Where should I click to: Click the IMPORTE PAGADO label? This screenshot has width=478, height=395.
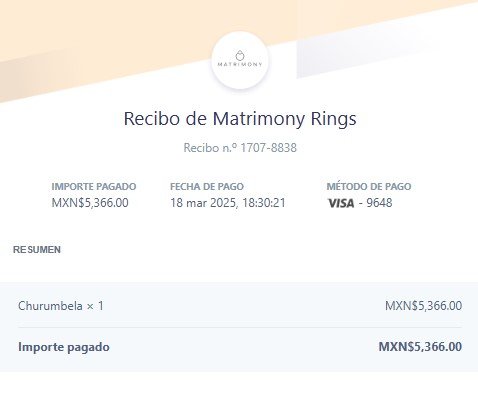[94, 186]
